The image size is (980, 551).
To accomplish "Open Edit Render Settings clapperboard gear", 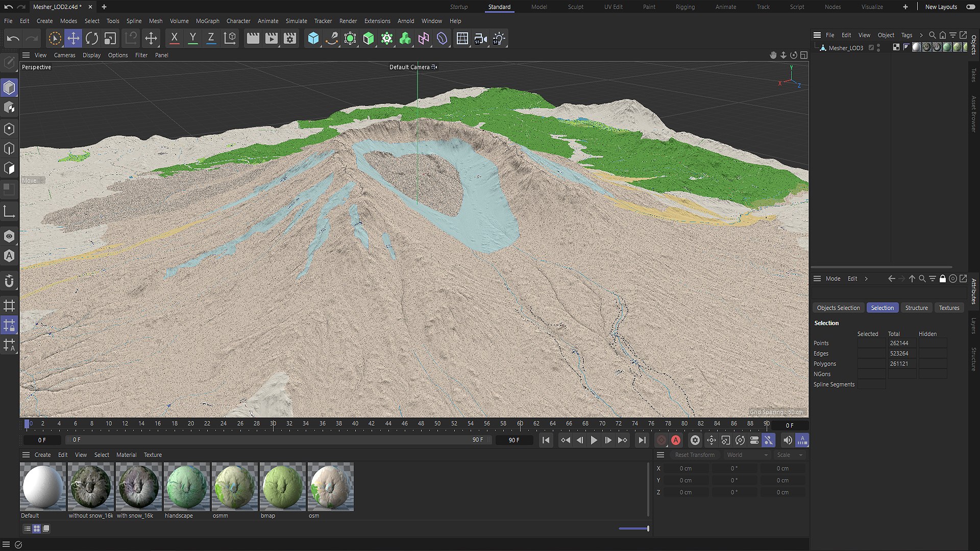I will (x=290, y=38).
